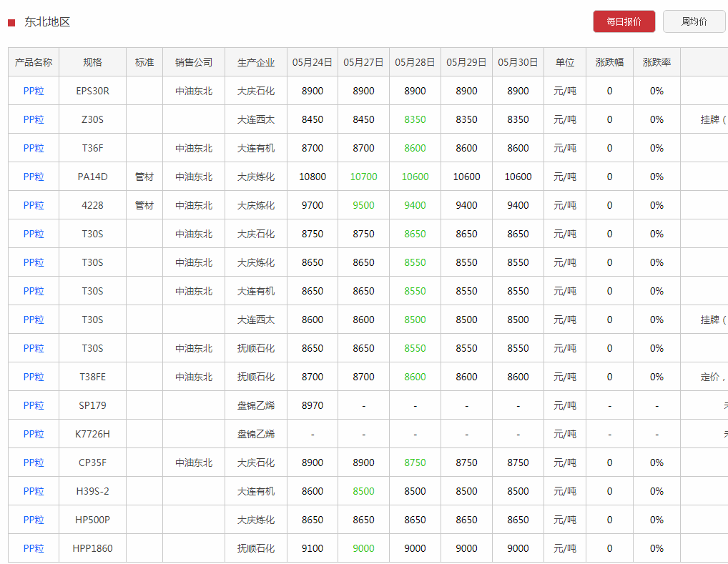Click 管材 standard cell in PA14D row
Screen dimensions: 728x564
coord(144,177)
